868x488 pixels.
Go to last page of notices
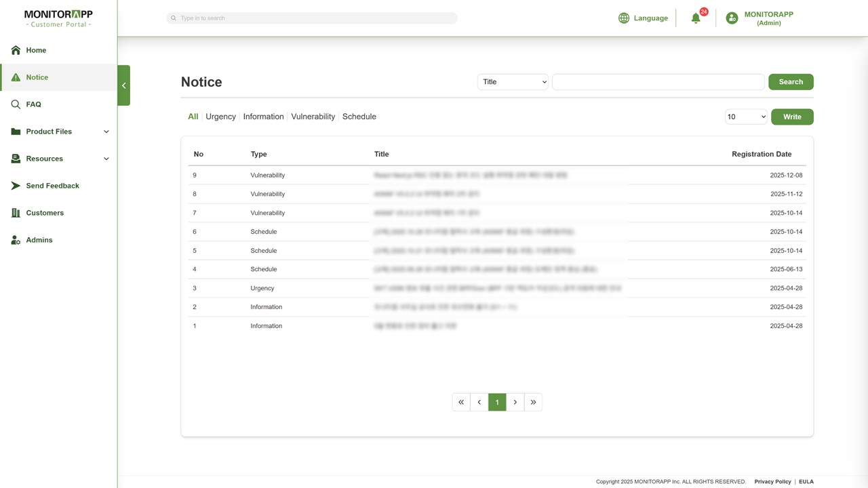click(x=533, y=402)
